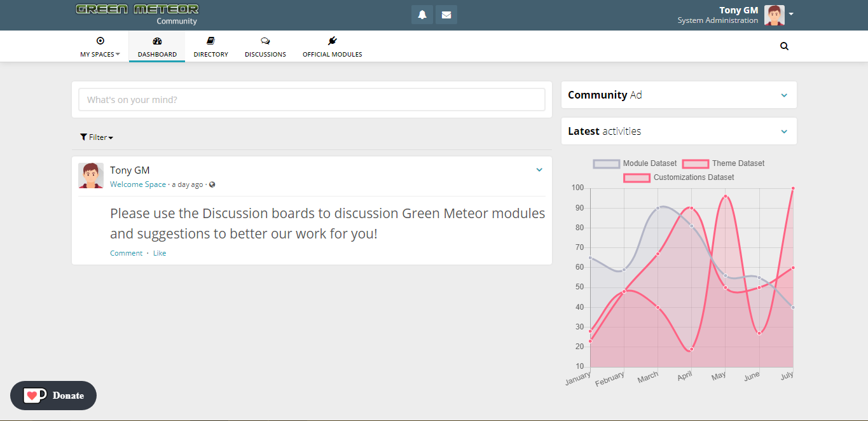Viewport: 868px width, 421px height.
Task: Click the "a day ago" timestamp
Action: (x=188, y=184)
